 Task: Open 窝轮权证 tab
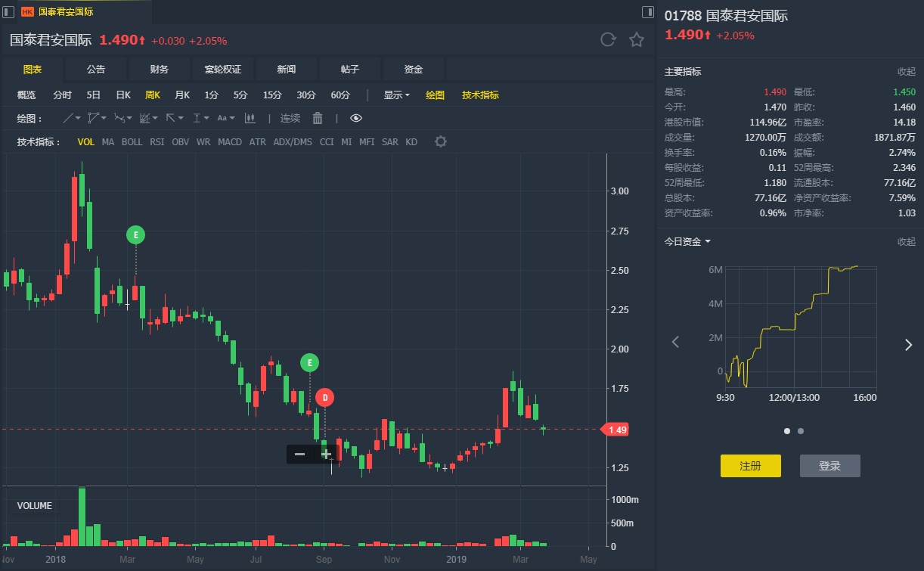click(223, 69)
